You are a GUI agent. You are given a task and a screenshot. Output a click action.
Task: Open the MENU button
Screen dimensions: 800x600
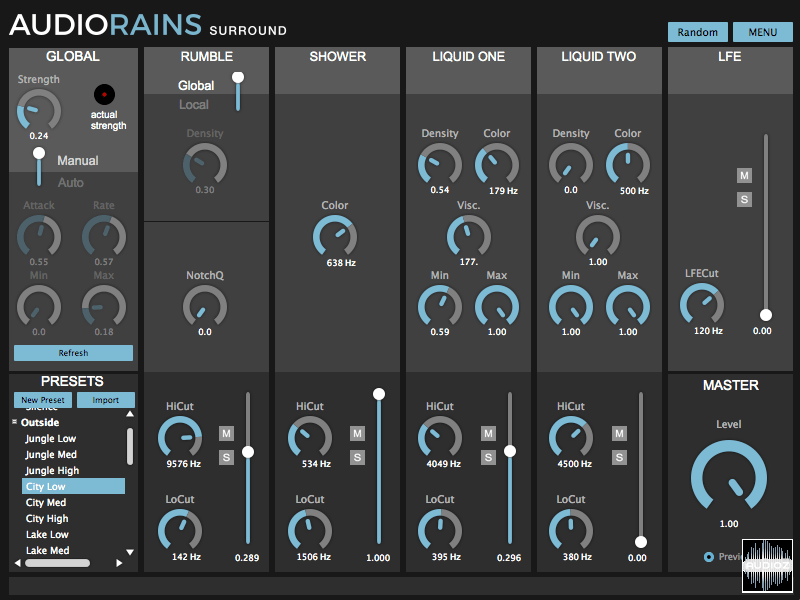coord(762,32)
